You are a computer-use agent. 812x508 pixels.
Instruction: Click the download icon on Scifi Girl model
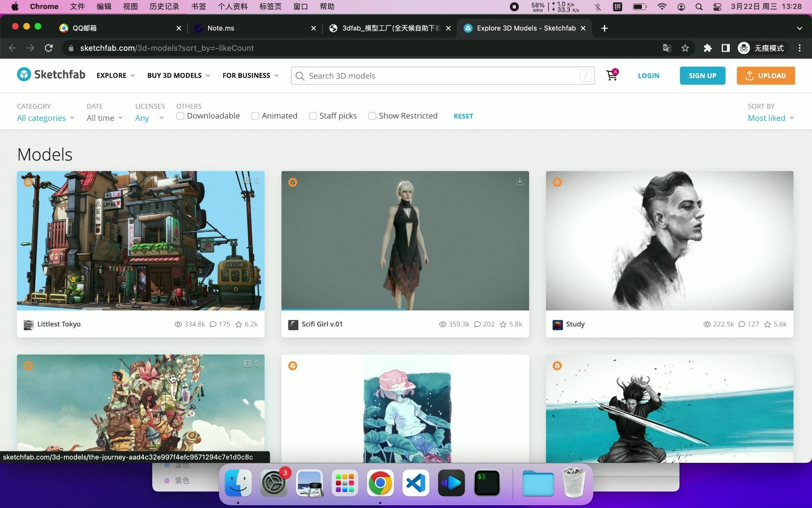coord(520,182)
